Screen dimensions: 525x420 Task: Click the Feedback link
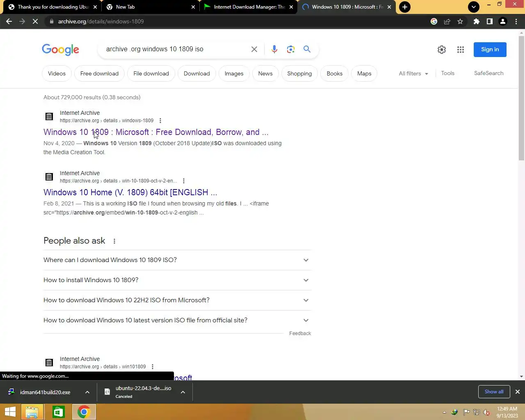(x=300, y=333)
